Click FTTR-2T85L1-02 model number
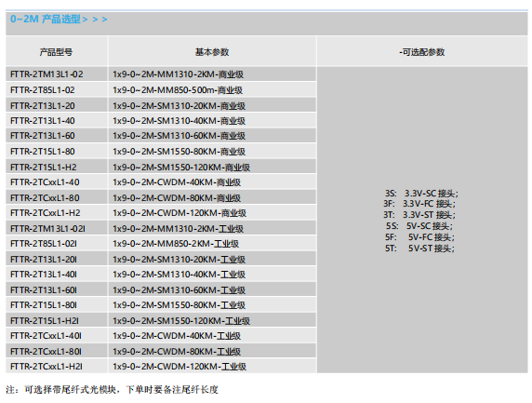 coord(43,90)
